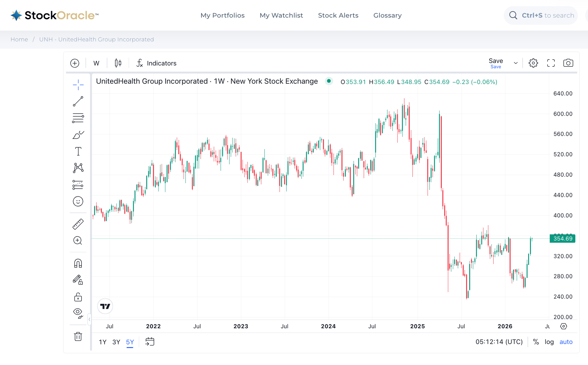Select the trend line drawing tool
Viewport: 588px width, 365px height.
[x=78, y=101]
